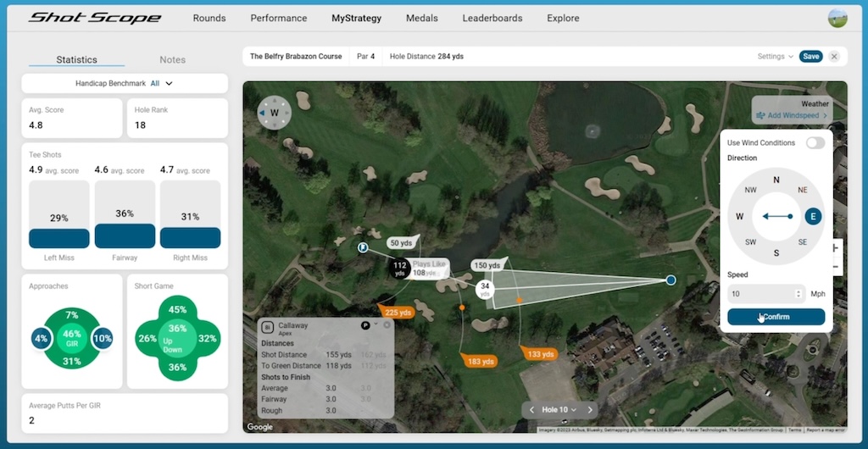Viewport: 868px width, 449px height.
Task: Switch to the Statistics tab
Action: click(76, 59)
